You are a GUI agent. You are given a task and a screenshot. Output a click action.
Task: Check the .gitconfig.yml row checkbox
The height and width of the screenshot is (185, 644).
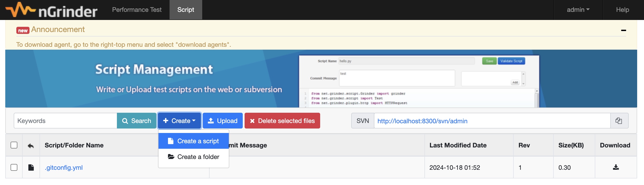pyautogui.click(x=14, y=167)
